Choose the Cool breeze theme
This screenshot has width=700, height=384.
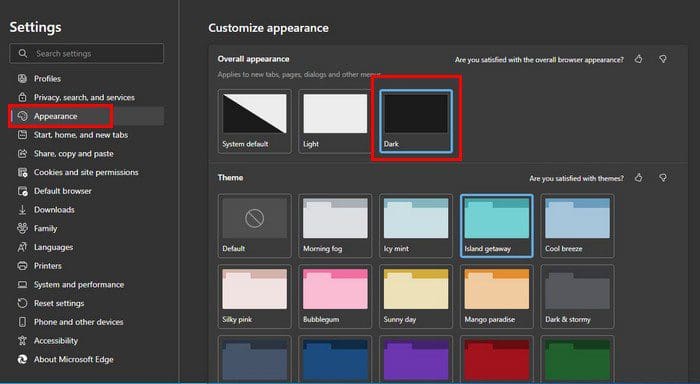577,225
